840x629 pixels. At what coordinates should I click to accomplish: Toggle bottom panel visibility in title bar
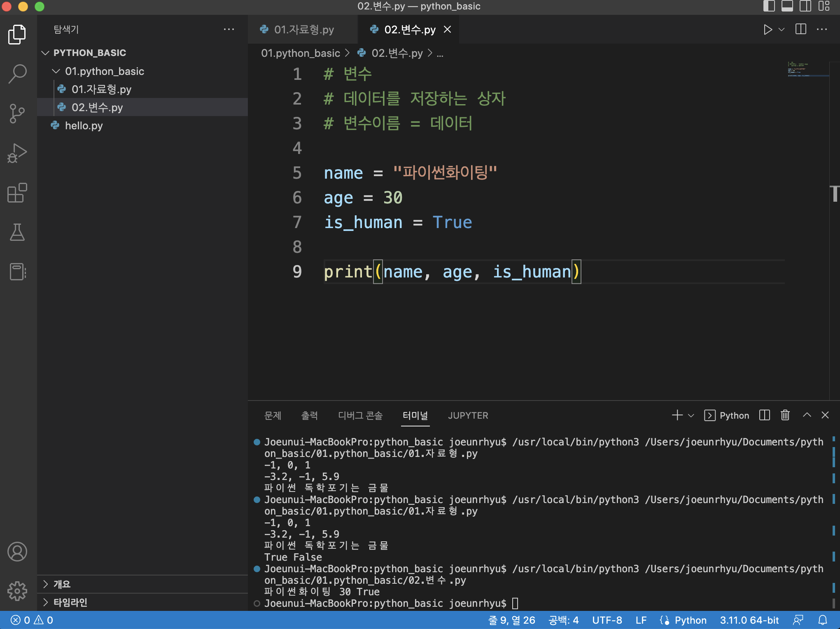coord(787,6)
